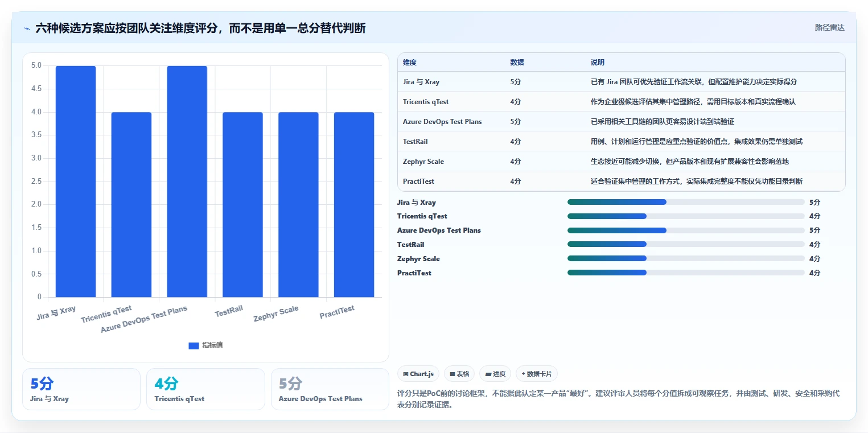This screenshot has width=868, height=433.
Task: Click the PractiTest x-axis label
Action: 337,312
